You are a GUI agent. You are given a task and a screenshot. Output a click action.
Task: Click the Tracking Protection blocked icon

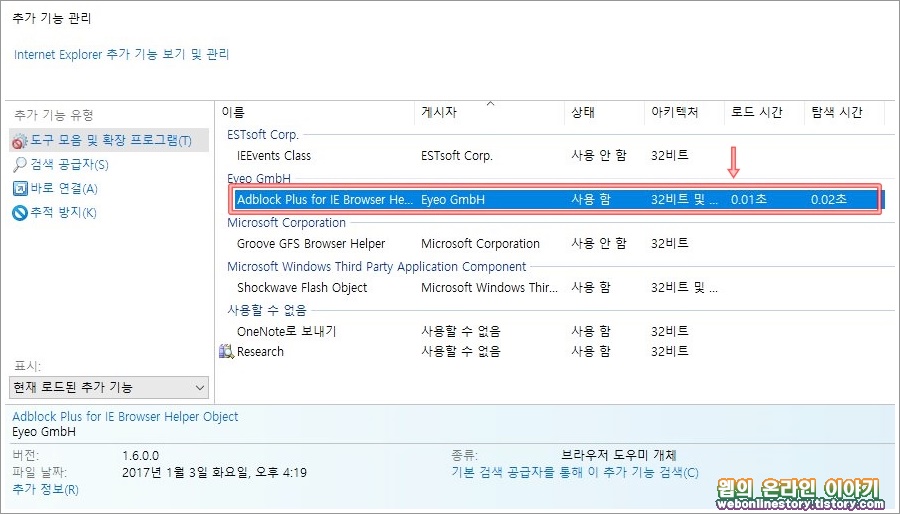(x=20, y=213)
